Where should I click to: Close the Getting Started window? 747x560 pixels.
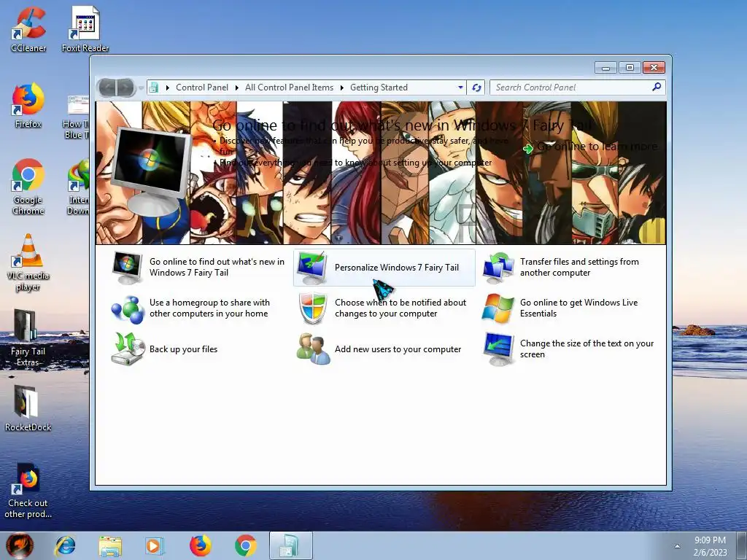click(654, 68)
